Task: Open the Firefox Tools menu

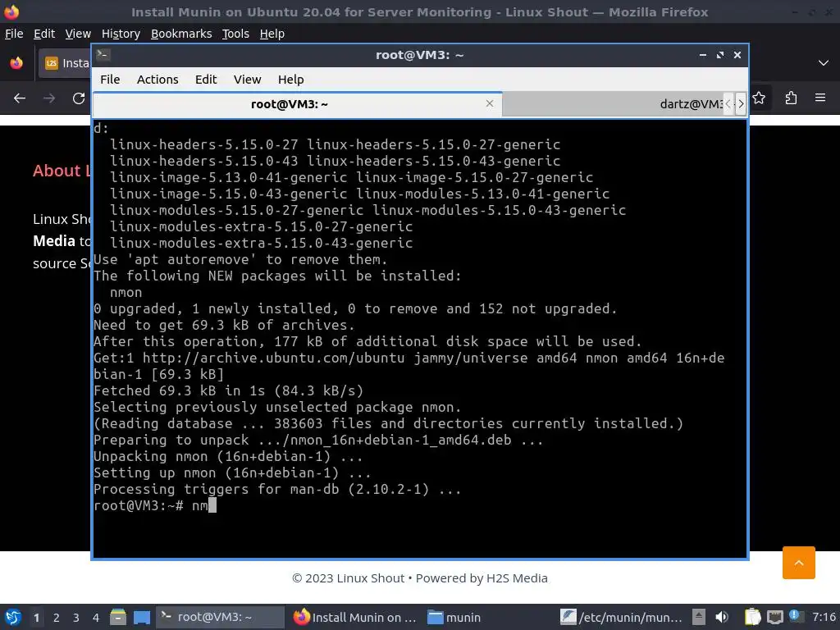Action: click(235, 34)
